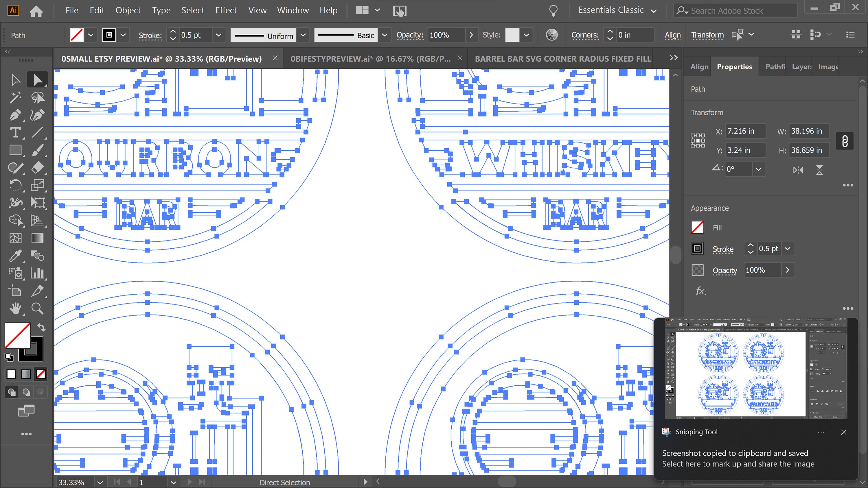The height and width of the screenshot is (488, 868).
Task: Flip selection horizontally in Properties panel
Action: 798,170
